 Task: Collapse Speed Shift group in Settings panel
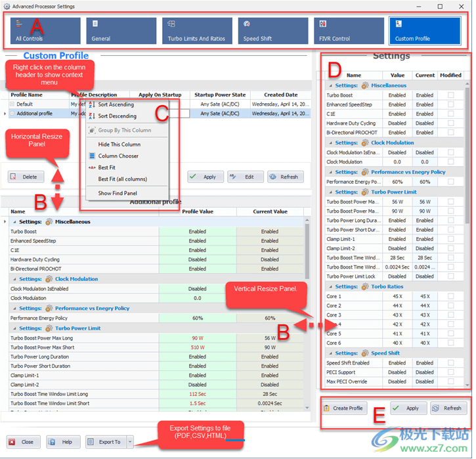(x=331, y=353)
